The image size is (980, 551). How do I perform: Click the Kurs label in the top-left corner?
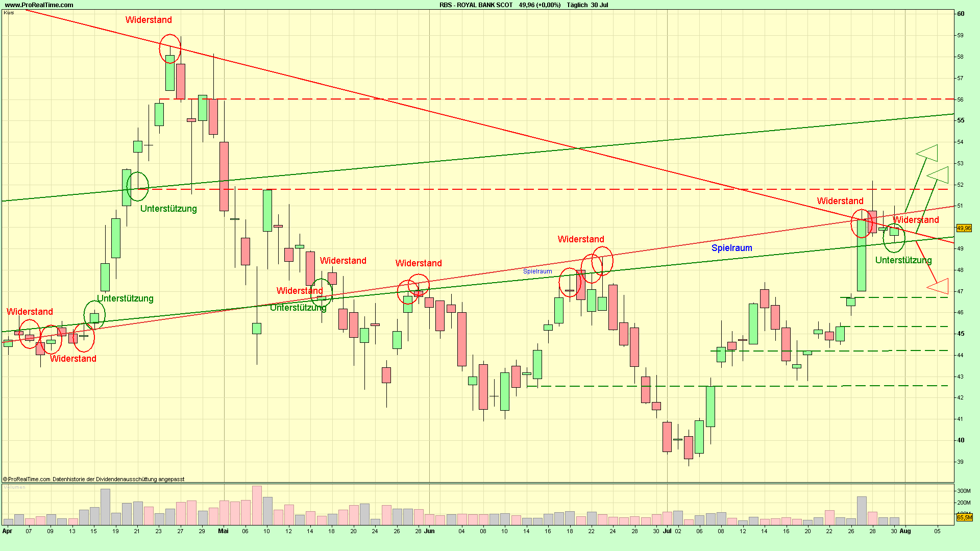9,12
